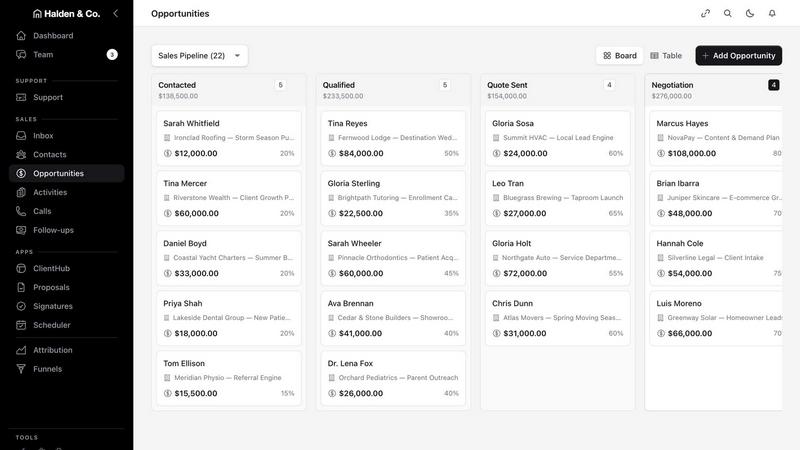Viewport: 800px width, 450px height.
Task: Select the Board view tab
Action: [x=620, y=56]
